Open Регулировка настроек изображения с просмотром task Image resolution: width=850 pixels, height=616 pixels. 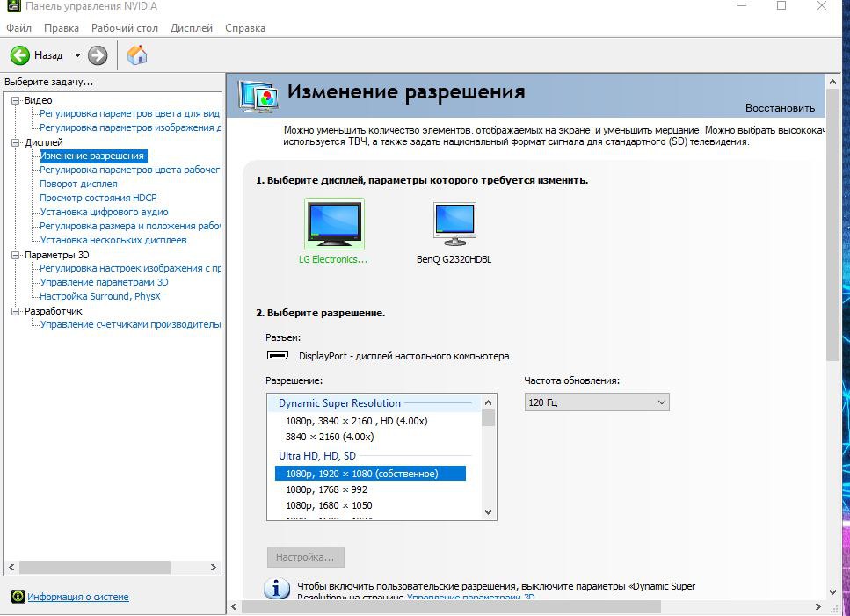click(130, 268)
